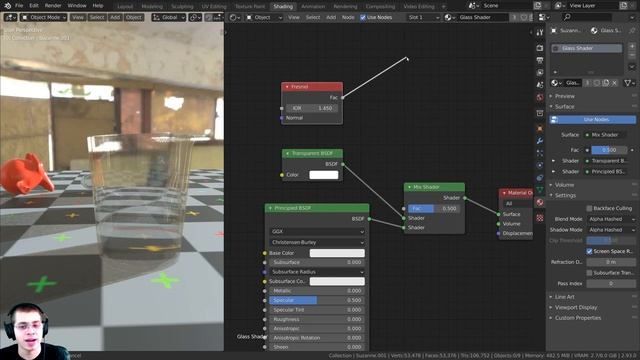This screenshot has width=640, height=360.
Task: Open the Modifiers wrench tab icon
Action: coord(540,141)
